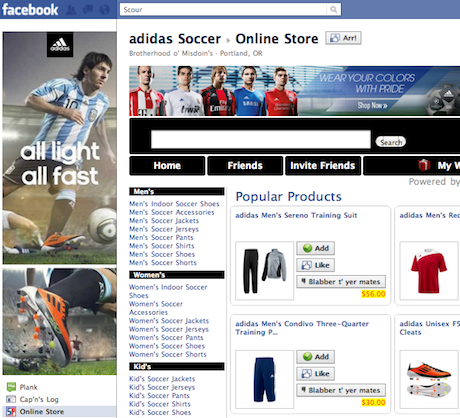Screen dimensions: 460x418
Task: Click the orange cleat advertisement image in sidebar
Action: tap(60, 322)
